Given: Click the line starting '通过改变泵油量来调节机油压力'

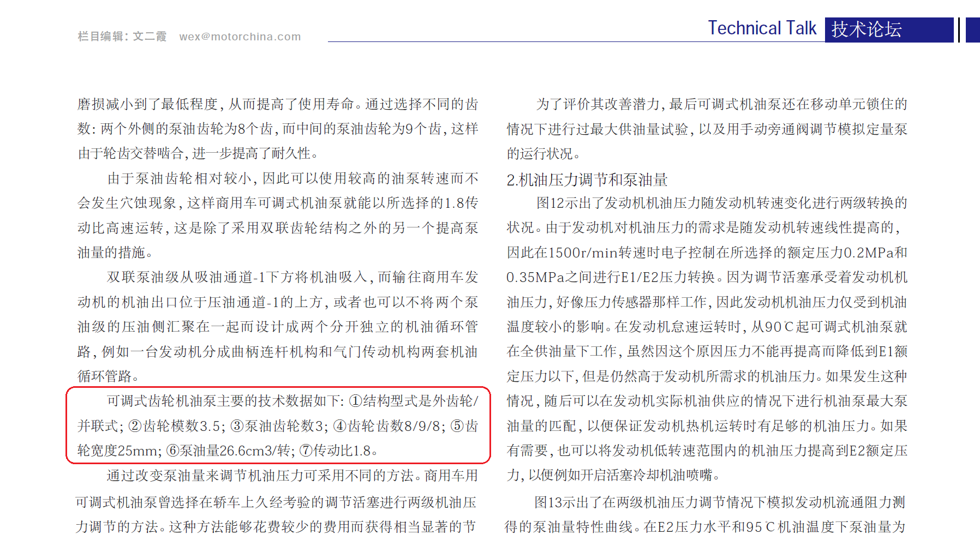Looking at the screenshot, I should (292, 475).
